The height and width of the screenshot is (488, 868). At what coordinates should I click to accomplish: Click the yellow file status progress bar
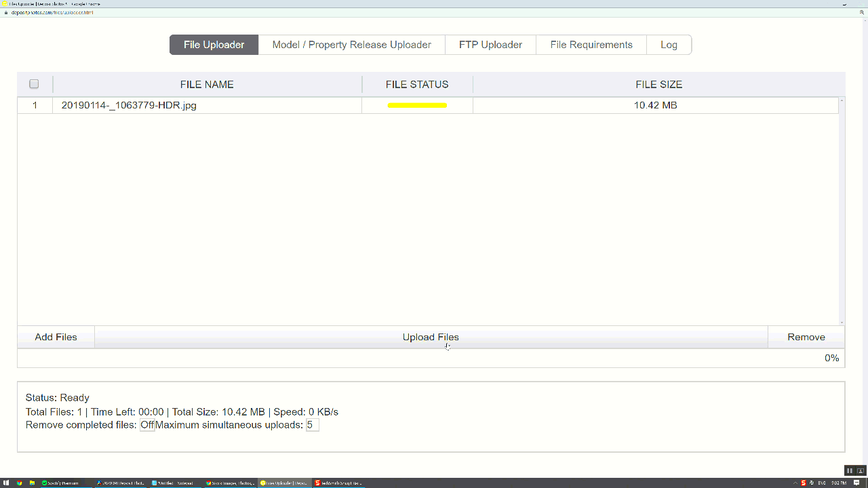pyautogui.click(x=417, y=105)
